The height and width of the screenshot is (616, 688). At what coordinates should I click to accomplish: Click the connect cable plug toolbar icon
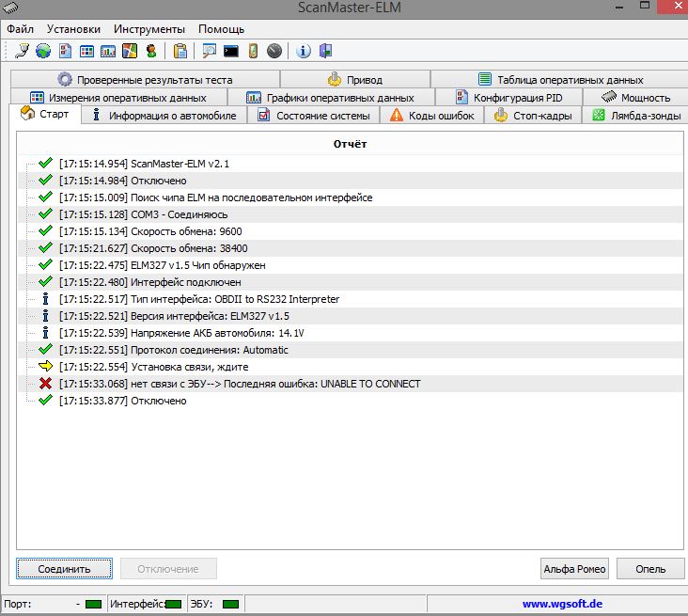click(x=22, y=51)
